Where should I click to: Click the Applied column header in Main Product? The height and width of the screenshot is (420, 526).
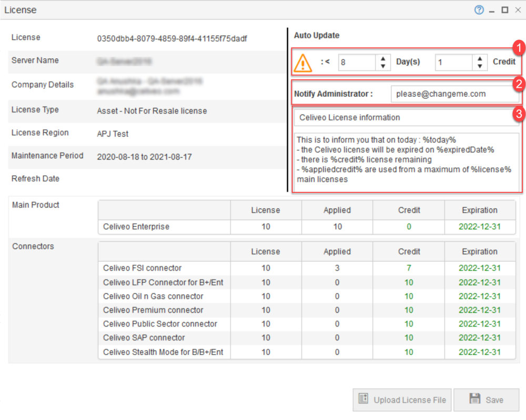pyautogui.click(x=337, y=210)
